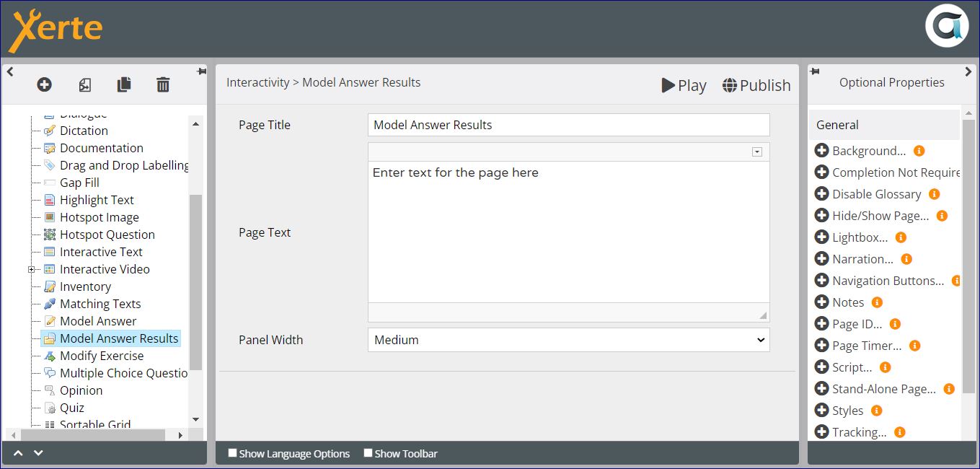Viewport: 980px width, 469px height.
Task: Click the duplicate page icon
Action: (124, 85)
